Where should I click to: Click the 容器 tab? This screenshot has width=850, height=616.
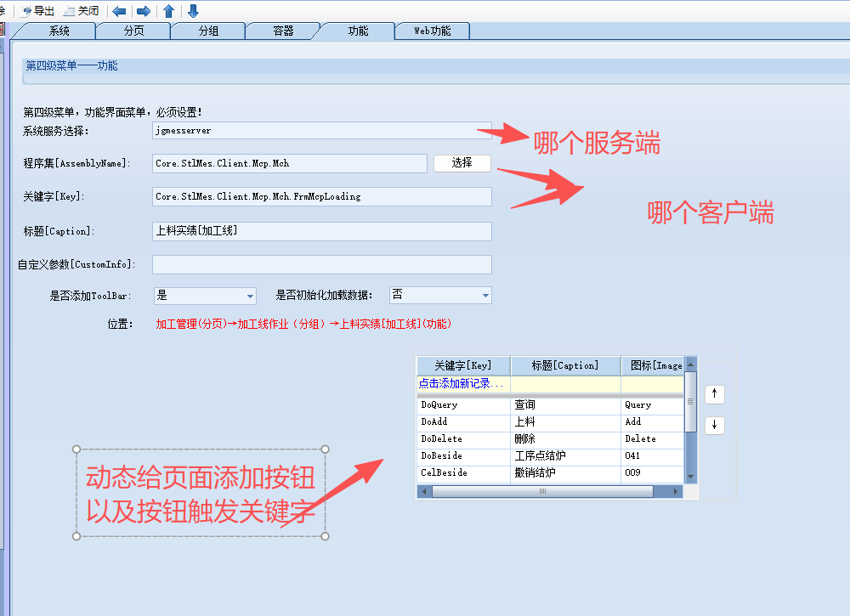pyautogui.click(x=283, y=30)
